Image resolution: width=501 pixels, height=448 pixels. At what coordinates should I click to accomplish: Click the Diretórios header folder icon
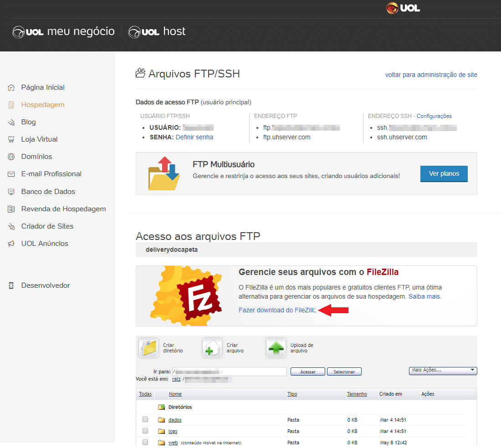[161, 407]
